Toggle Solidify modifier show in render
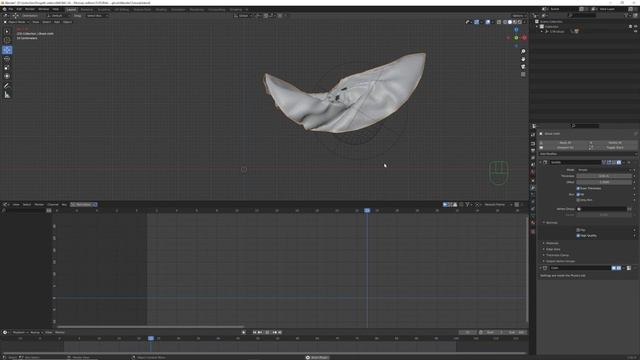This screenshot has width=640, height=360. click(619, 162)
